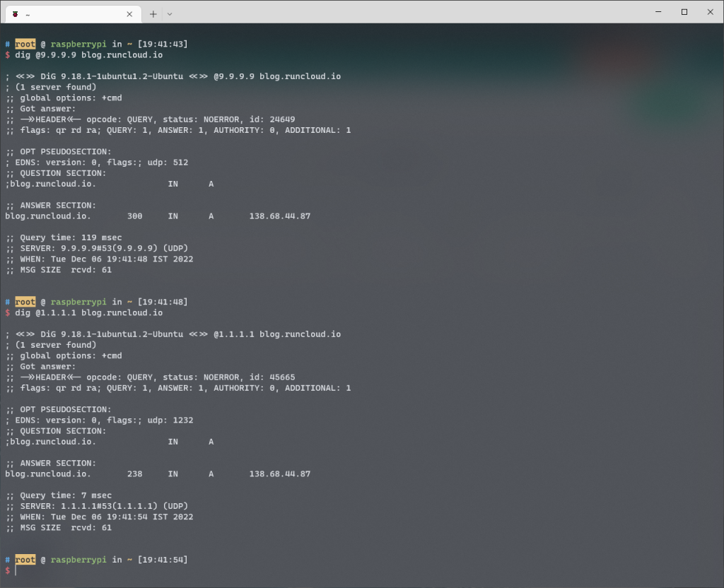Click the header id value 45665

click(x=282, y=377)
